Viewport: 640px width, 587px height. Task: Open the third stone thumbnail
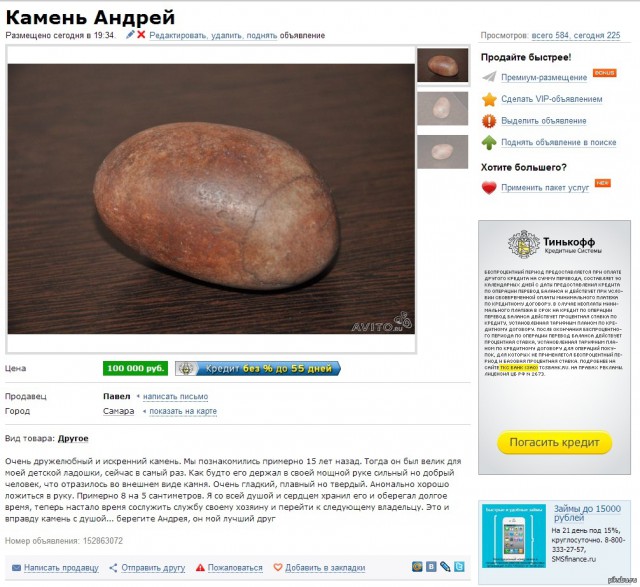443,152
